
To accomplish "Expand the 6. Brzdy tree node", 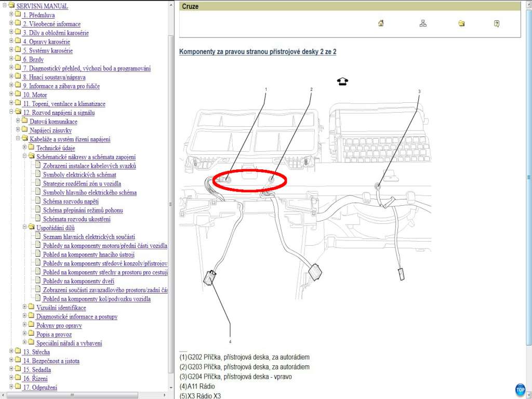I will [x=11, y=59].
